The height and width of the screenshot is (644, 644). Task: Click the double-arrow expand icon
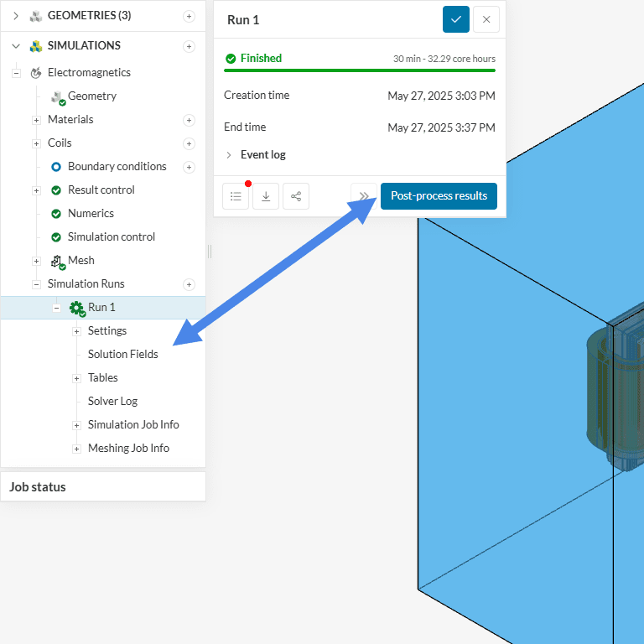tap(364, 196)
